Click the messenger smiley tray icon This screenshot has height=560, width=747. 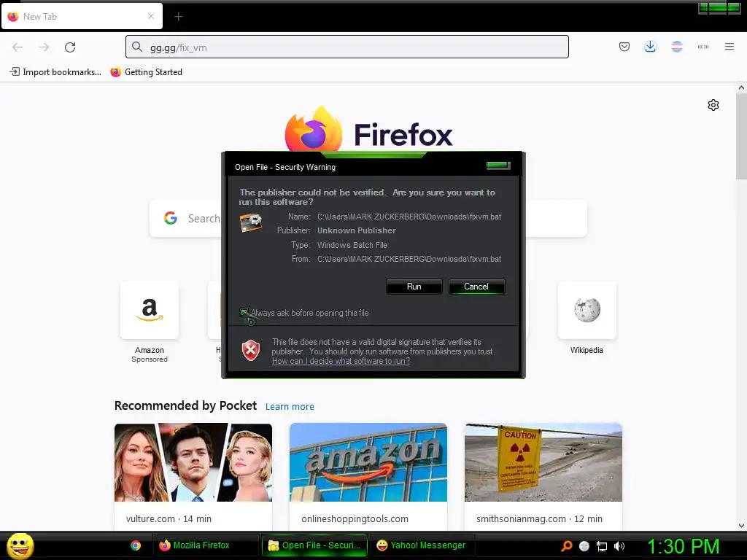click(584, 546)
